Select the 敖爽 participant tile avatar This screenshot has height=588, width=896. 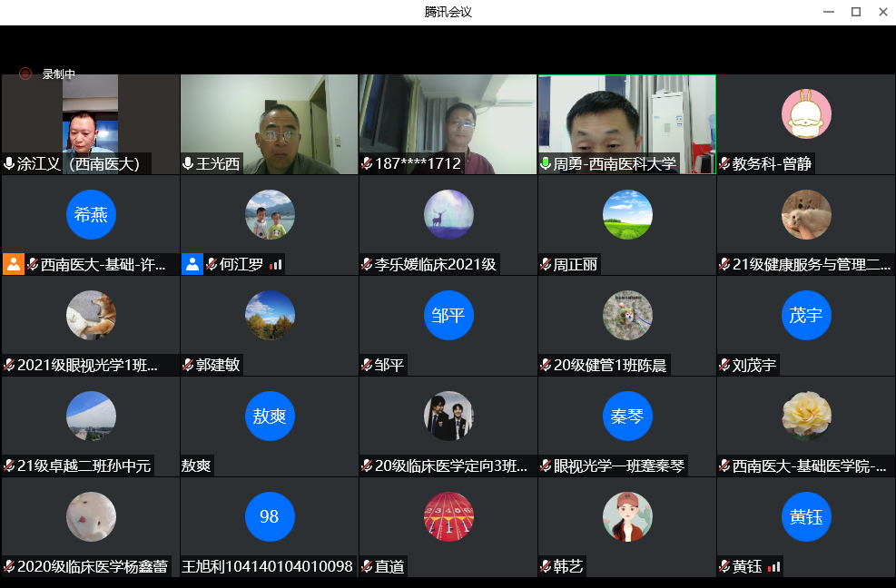pyautogui.click(x=270, y=416)
